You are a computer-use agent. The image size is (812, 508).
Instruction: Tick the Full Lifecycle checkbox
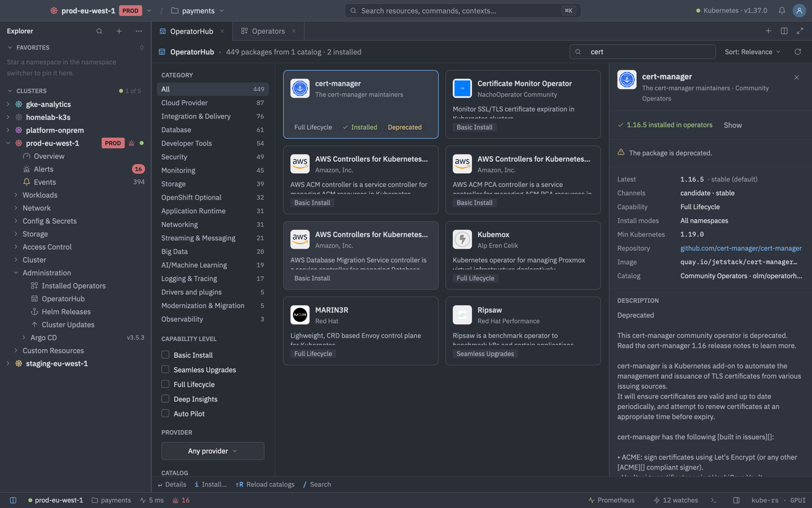coord(165,384)
